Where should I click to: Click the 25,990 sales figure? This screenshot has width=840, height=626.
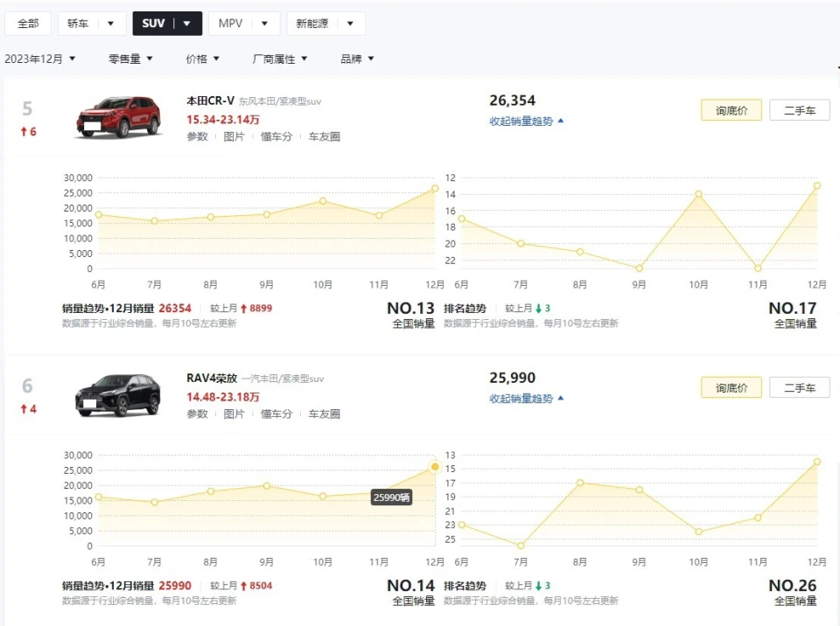coord(512,378)
